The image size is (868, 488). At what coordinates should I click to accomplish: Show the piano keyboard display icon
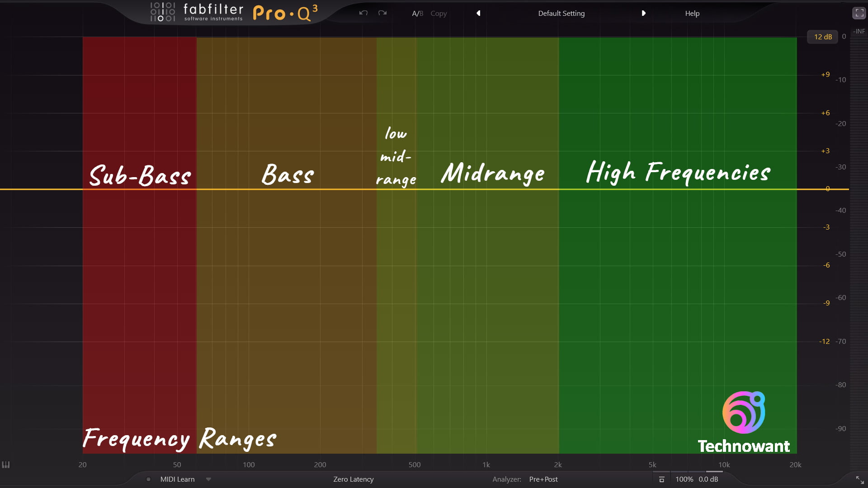tap(6, 465)
